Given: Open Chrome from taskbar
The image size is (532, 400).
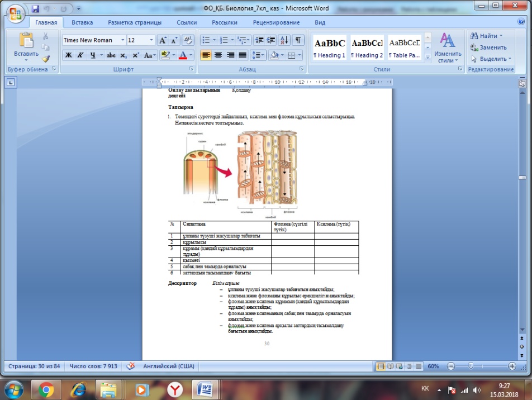Looking at the screenshot, I should (x=46, y=390).
